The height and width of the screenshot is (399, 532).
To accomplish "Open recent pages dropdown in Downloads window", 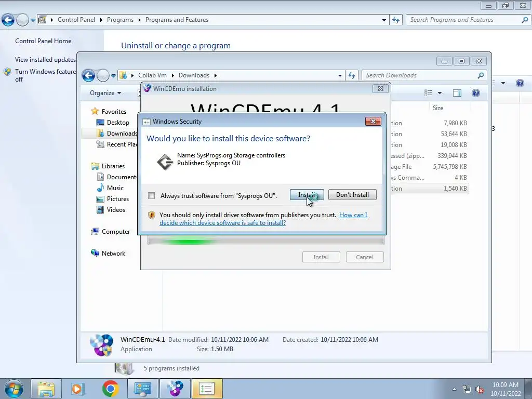I will coord(113,76).
